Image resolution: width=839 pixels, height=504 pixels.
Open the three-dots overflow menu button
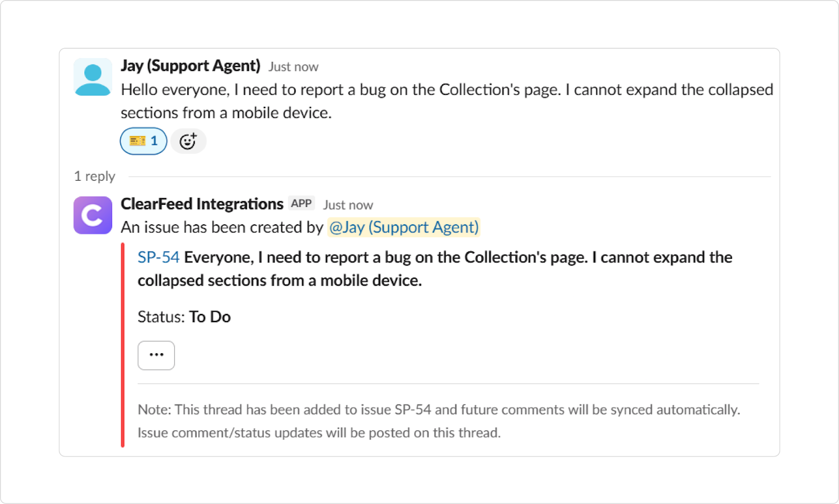click(x=156, y=355)
